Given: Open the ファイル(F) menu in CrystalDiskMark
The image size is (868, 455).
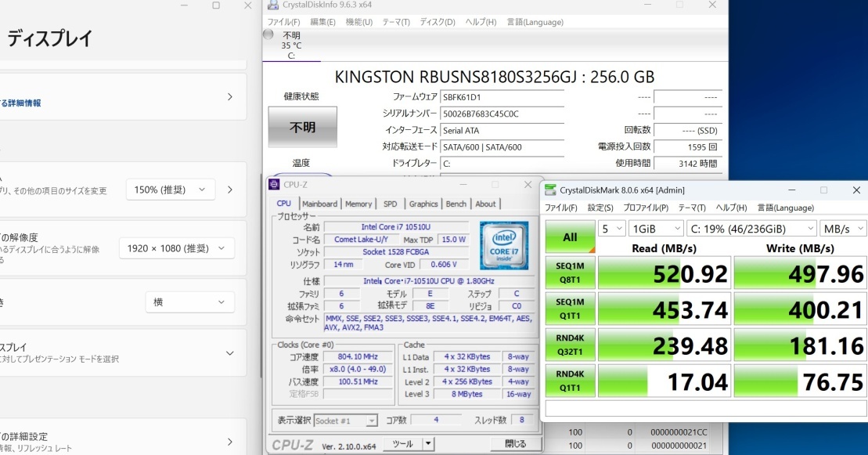Looking at the screenshot, I should point(560,208).
